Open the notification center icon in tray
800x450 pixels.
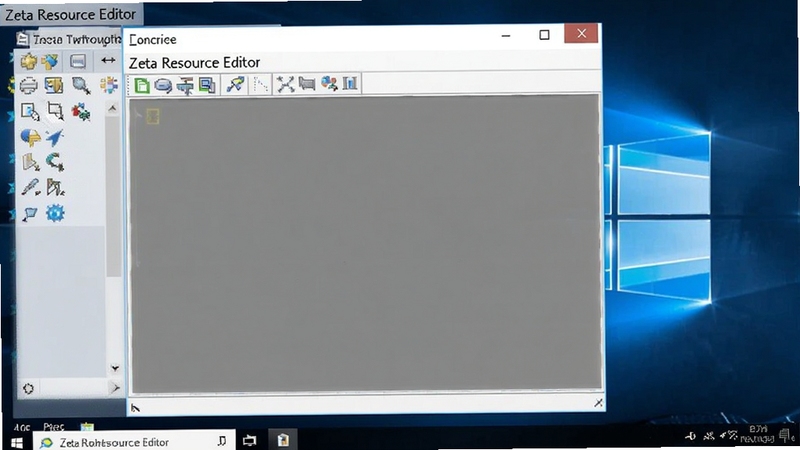[786, 435]
